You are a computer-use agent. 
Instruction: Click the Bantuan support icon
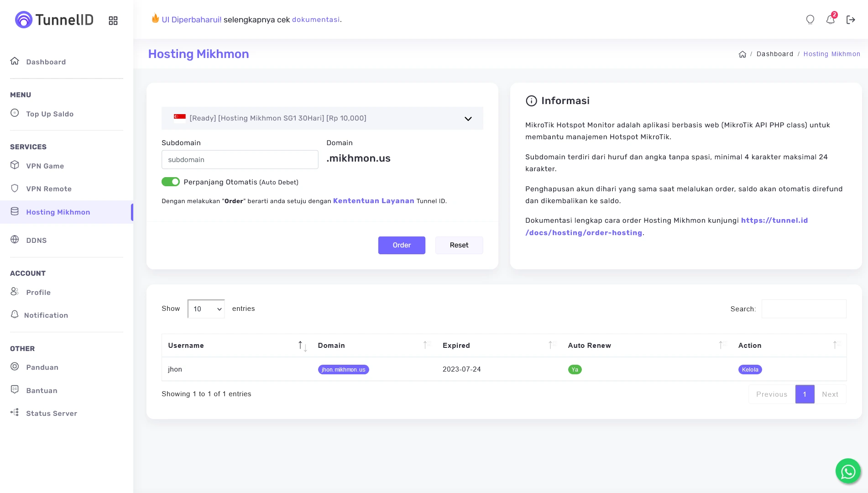(x=15, y=390)
